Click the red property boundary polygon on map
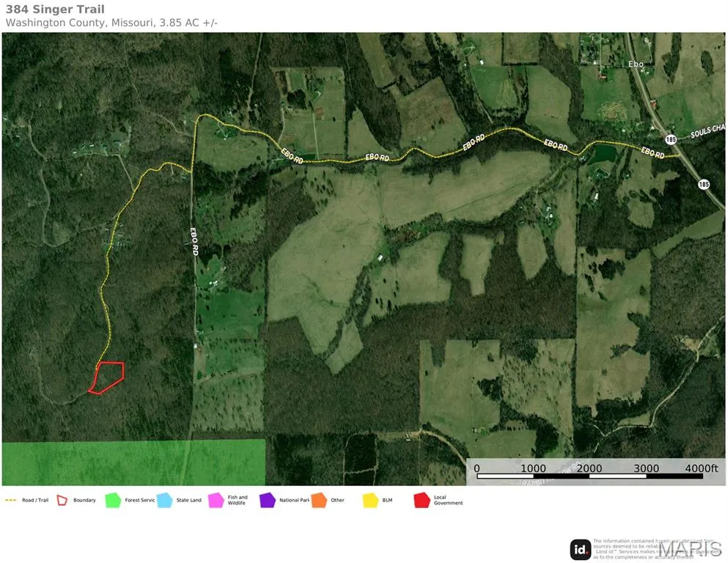Image resolution: width=728 pixels, height=563 pixels. pos(107,377)
